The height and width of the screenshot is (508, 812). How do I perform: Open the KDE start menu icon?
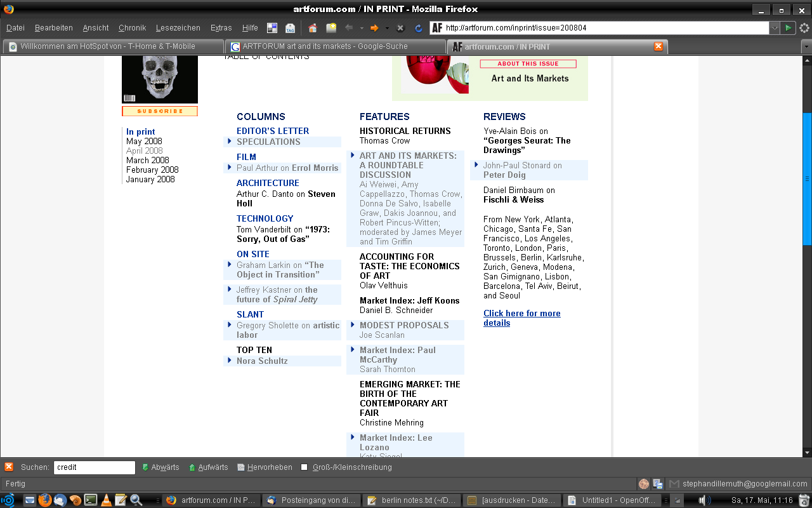click(x=8, y=500)
